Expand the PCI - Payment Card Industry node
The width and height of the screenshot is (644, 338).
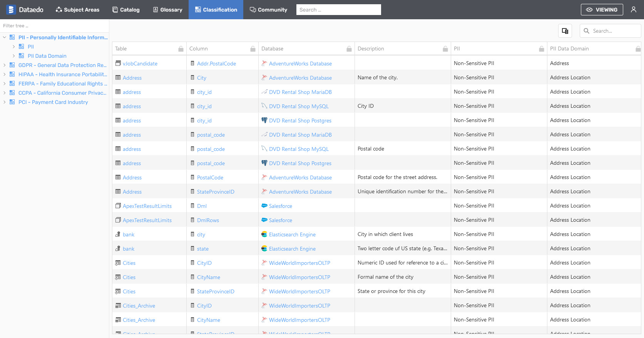tap(5, 102)
